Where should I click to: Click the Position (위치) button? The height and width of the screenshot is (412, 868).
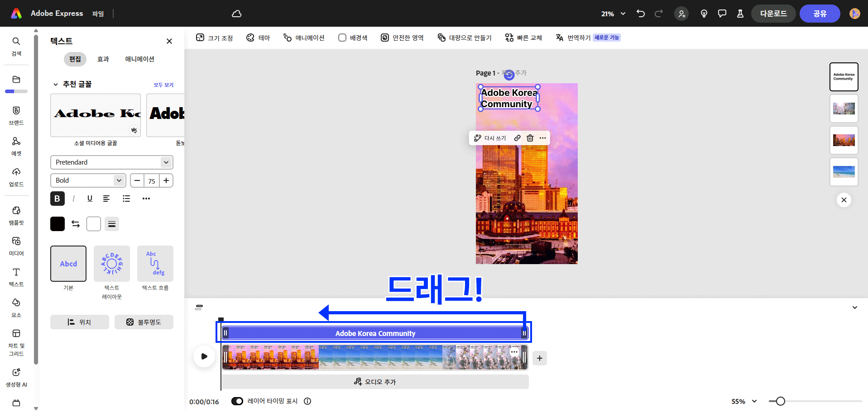tap(80, 322)
